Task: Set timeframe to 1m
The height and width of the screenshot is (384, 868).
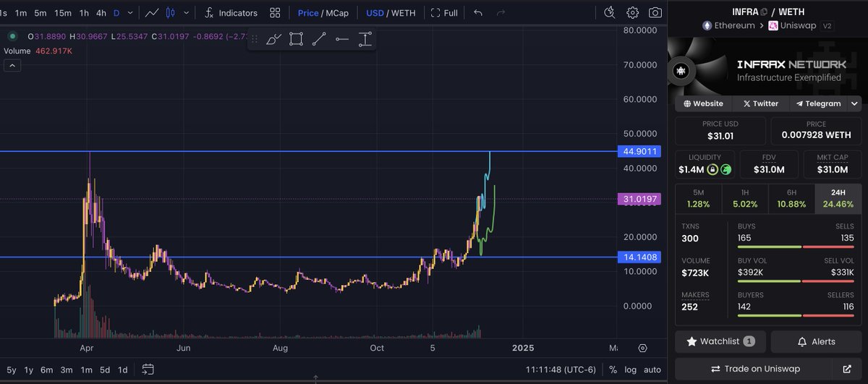Action: click(21, 13)
